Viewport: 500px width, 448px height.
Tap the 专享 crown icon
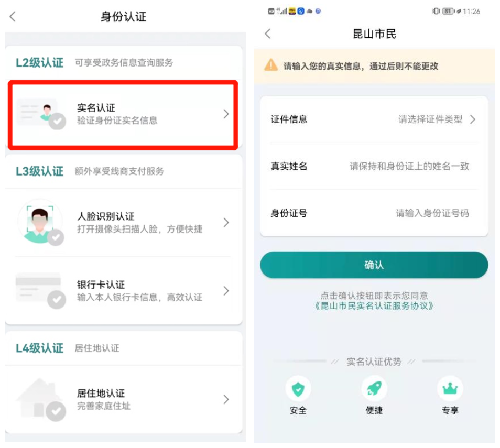[x=450, y=389]
